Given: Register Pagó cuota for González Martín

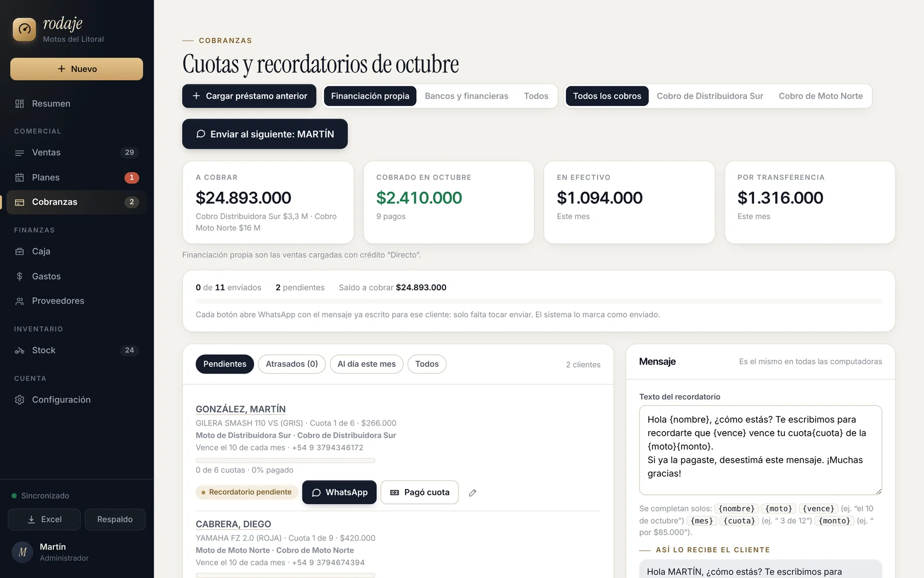Looking at the screenshot, I should point(419,492).
